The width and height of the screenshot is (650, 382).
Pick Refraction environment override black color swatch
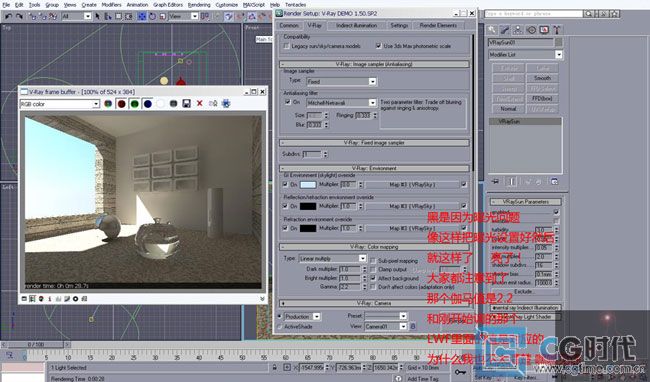click(x=308, y=228)
